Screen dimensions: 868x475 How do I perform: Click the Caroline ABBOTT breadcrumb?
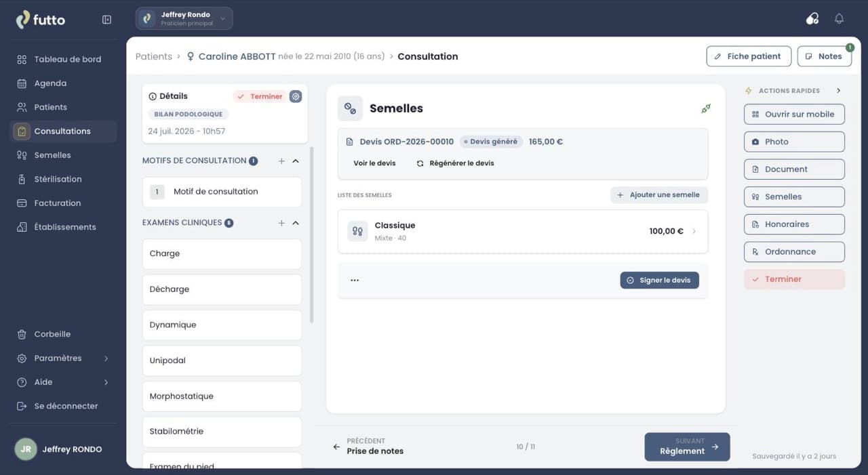pos(237,57)
